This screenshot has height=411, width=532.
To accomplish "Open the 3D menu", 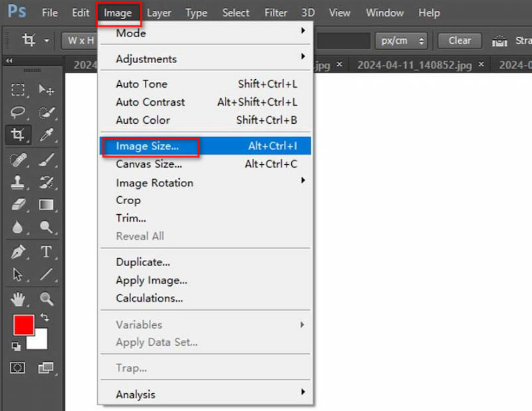I will coord(308,13).
